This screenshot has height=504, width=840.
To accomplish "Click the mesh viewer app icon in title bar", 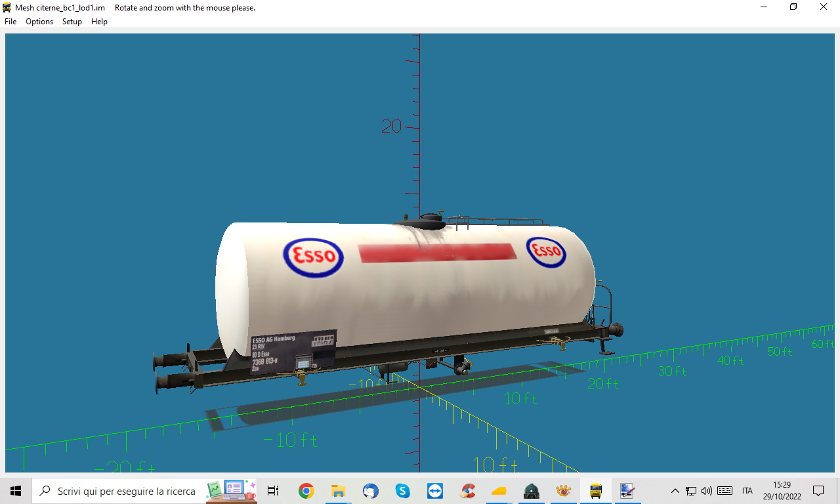I will click(7, 7).
